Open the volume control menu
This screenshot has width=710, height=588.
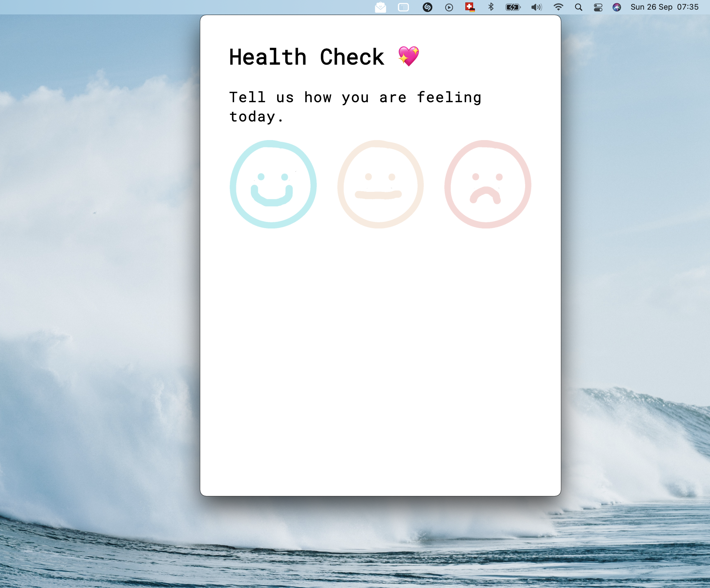pyautogui.click(x=536, y=7)
